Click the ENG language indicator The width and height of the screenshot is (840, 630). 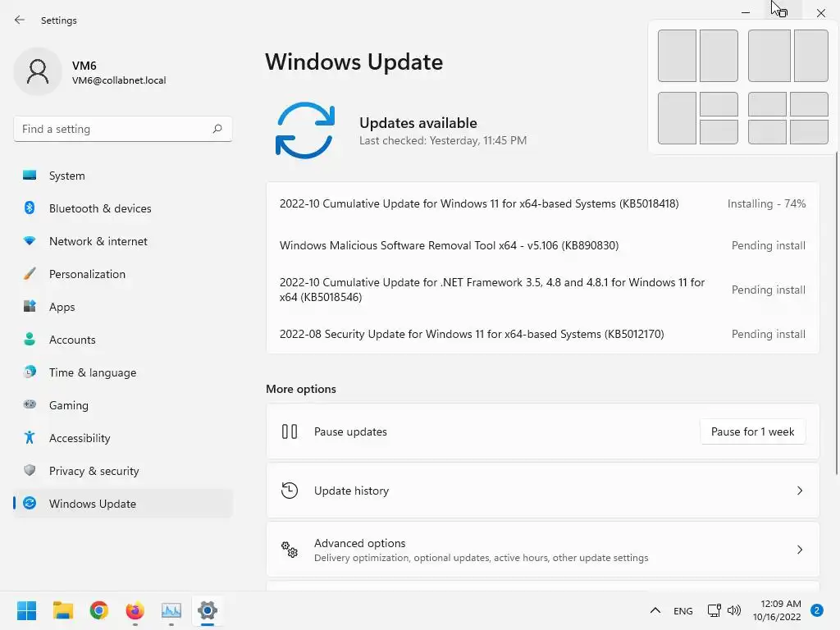682,610
